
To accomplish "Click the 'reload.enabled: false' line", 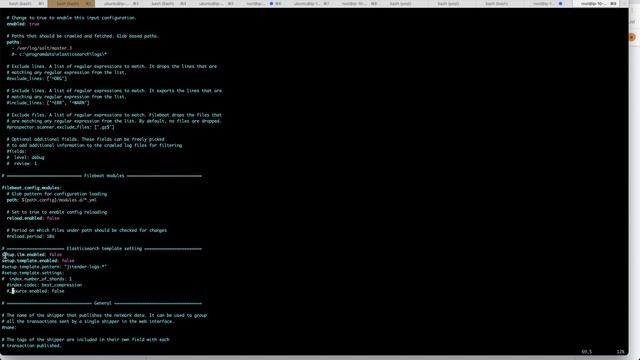I will pyautogui.click(x=33, y=218).
